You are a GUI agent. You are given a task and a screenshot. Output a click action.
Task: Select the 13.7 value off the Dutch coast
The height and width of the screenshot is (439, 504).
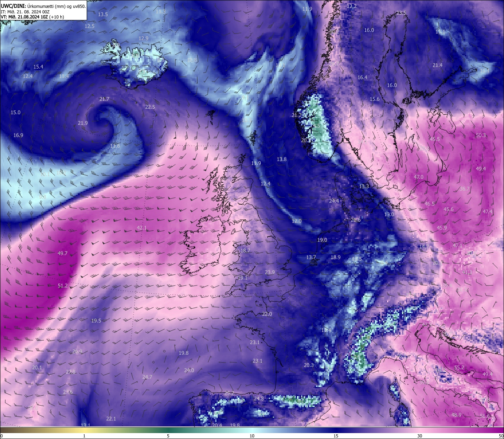point(311,257)
